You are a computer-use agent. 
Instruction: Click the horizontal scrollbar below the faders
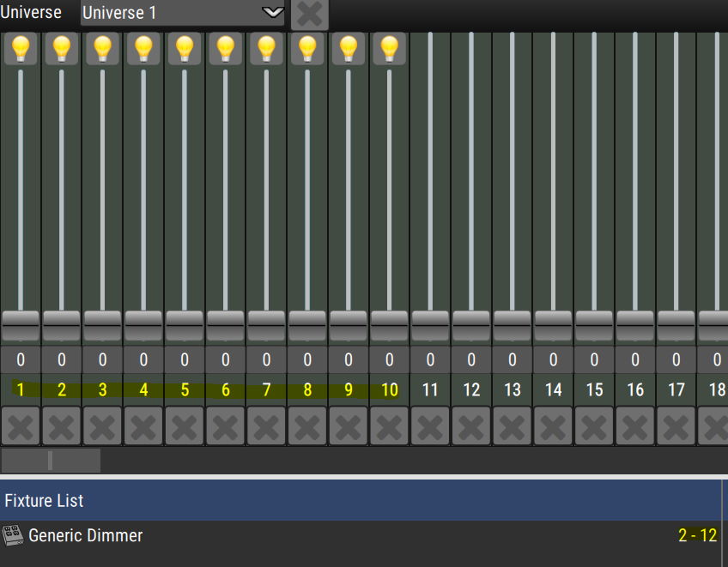click(51, 461)
